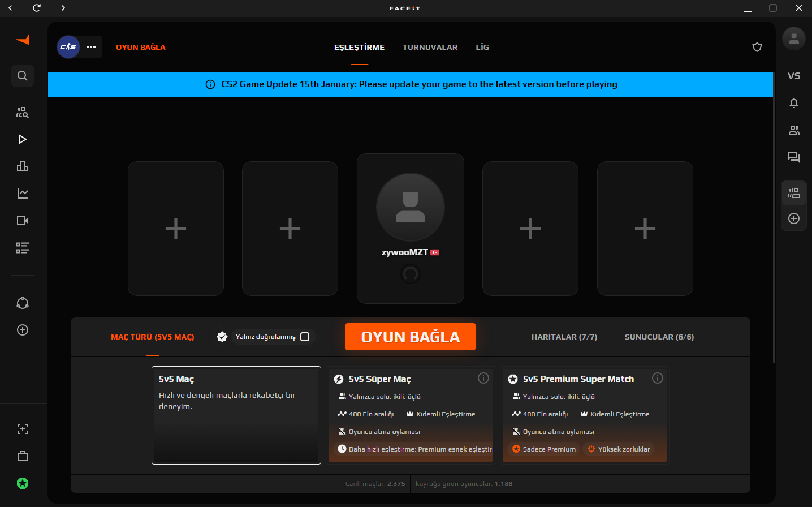Select the party group icon in right sidebar
This screenshot has width=812, height=507.
(x=794, y=194)
